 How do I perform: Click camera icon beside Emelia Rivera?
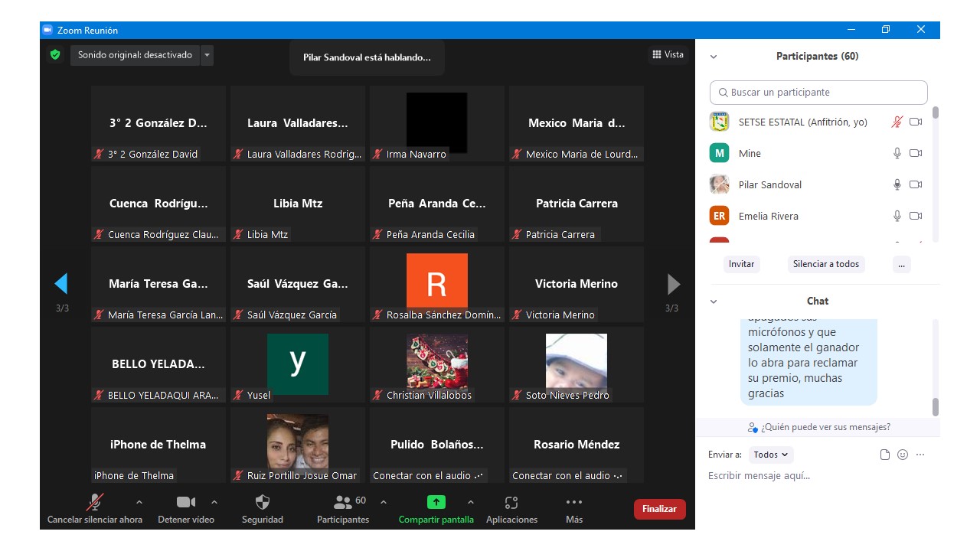[916, 216]
